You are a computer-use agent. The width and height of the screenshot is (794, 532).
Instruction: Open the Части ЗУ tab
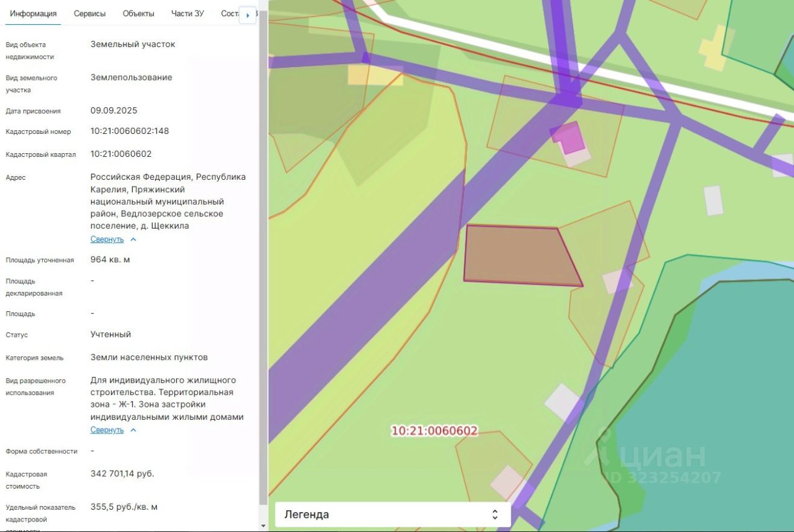[187, 14]
